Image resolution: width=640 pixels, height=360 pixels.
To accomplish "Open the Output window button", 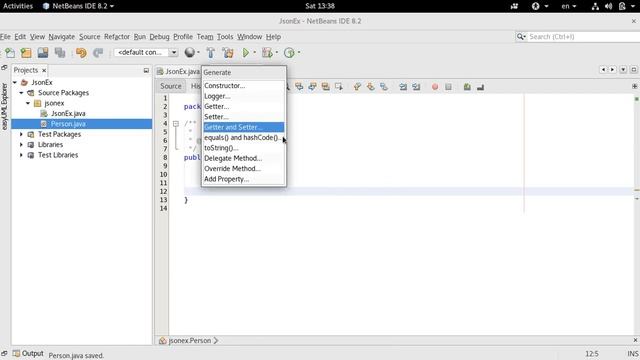I will [x=28, y=353].
